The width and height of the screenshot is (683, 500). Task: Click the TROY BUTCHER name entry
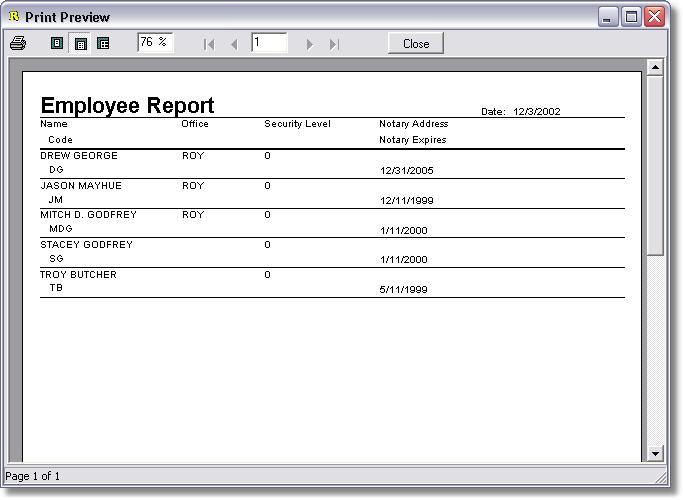(78, 275)
